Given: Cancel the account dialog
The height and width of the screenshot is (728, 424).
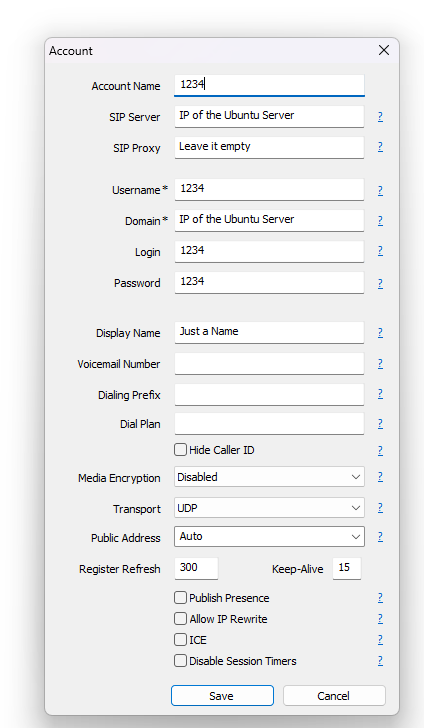Looking at the screenshot, I should click(x=334, y=696).
